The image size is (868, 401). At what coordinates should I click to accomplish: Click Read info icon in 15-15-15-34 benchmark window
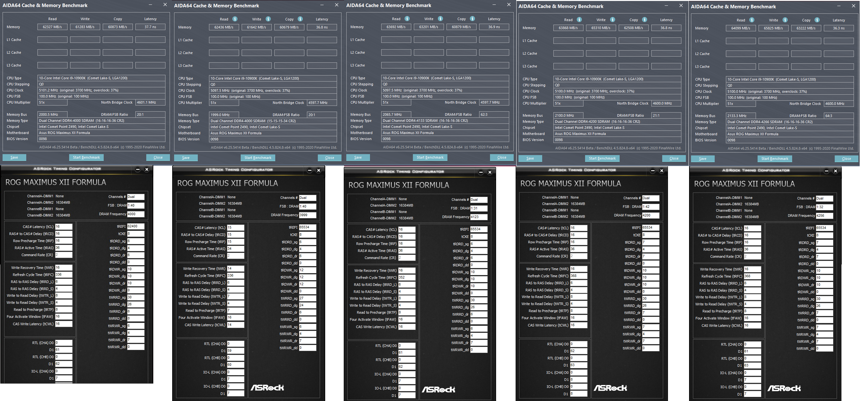235,19
